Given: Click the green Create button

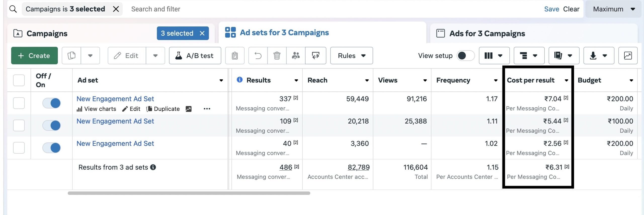Looking at the screenshot, I should (x=34, y=55).
